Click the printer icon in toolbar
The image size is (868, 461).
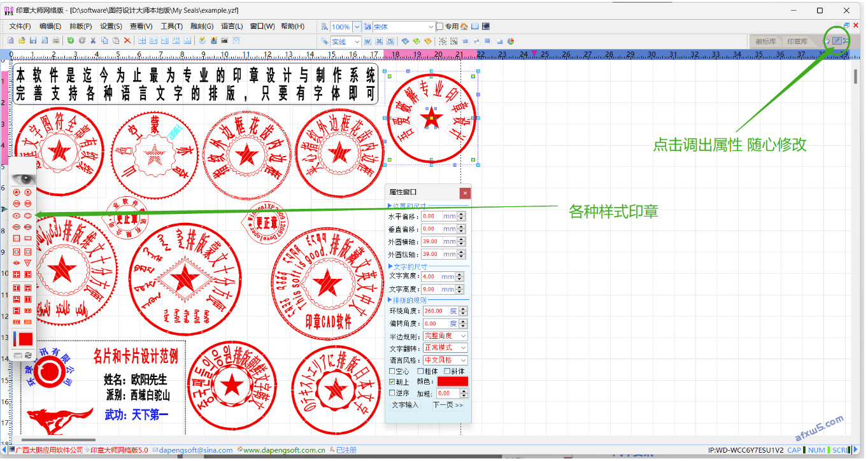[57, 41]
